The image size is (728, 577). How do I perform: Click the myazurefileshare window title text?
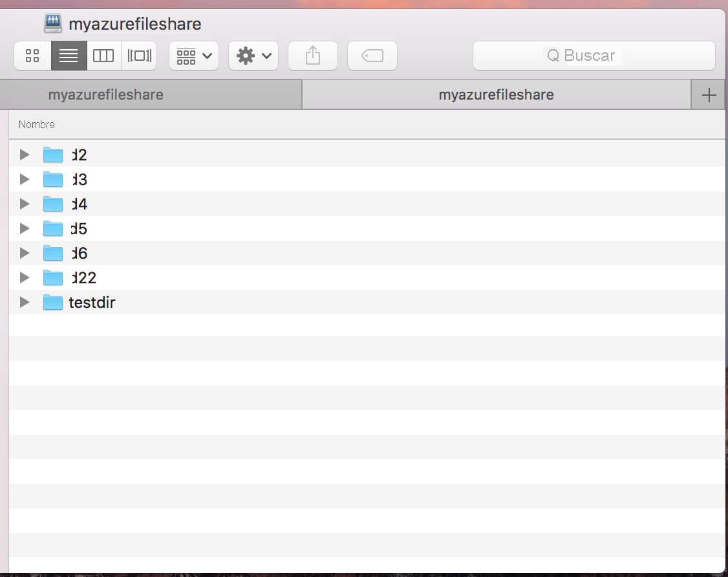tap(135, 24)
